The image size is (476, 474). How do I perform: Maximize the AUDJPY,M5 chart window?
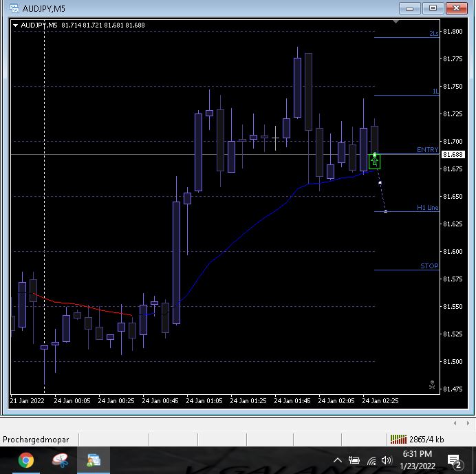433,8
